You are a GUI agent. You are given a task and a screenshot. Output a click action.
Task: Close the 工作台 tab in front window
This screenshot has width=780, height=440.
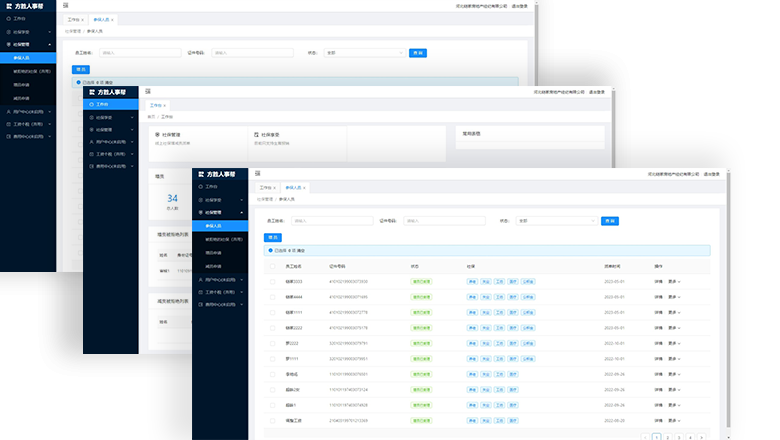point(275,188)
